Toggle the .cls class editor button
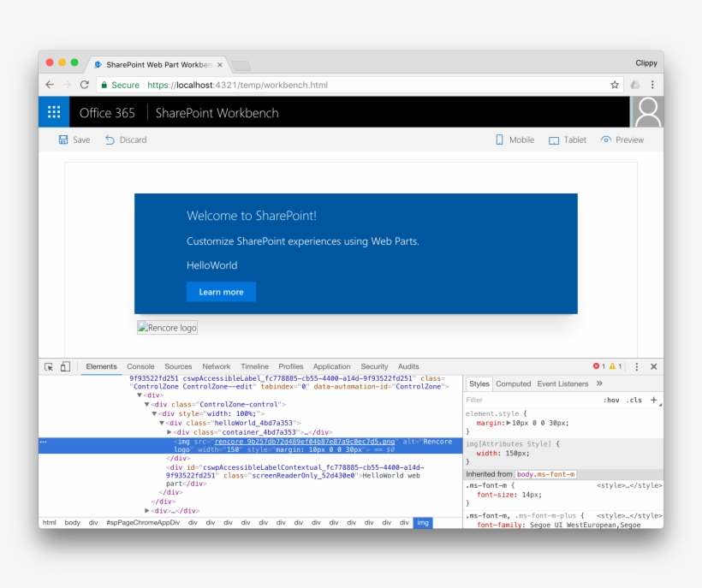This screenshot has height=588, width=702. (634, 400)
